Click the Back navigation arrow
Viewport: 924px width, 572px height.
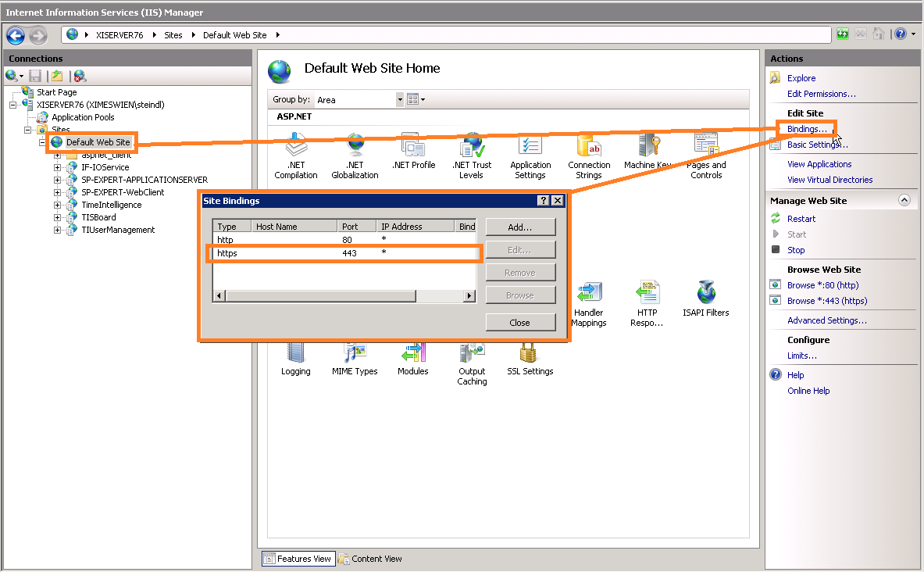[16, 35]
